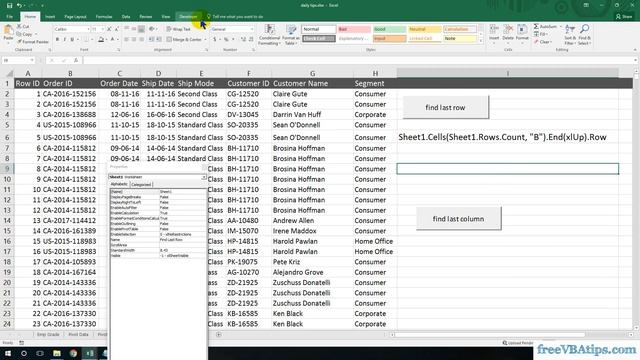Click the Accounting dollar format icon
Screen dimensions: 640x360
[x=215, y=40]
